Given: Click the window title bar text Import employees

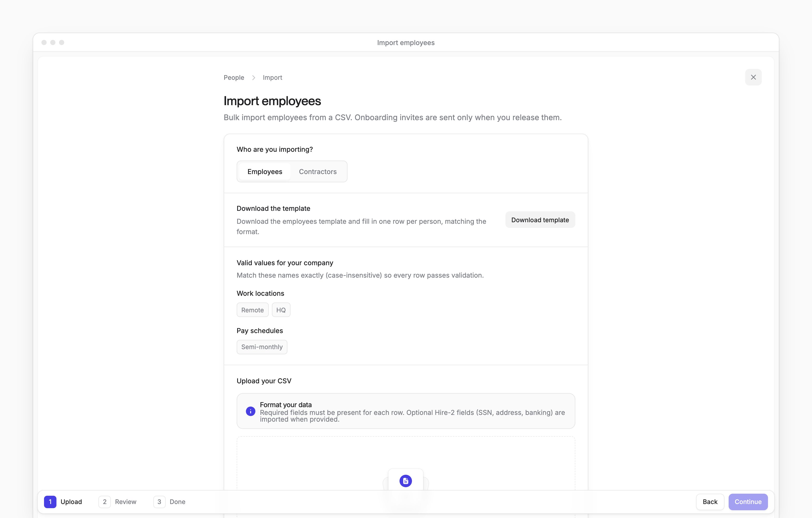Looking at the screenshot, I should (406, 42).
